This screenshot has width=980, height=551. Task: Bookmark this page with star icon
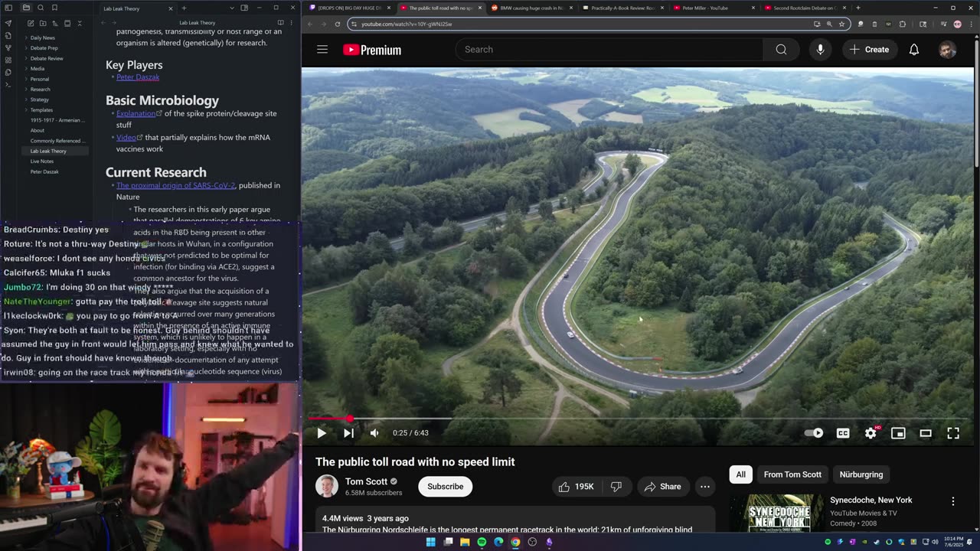click(x=841, y=24)
